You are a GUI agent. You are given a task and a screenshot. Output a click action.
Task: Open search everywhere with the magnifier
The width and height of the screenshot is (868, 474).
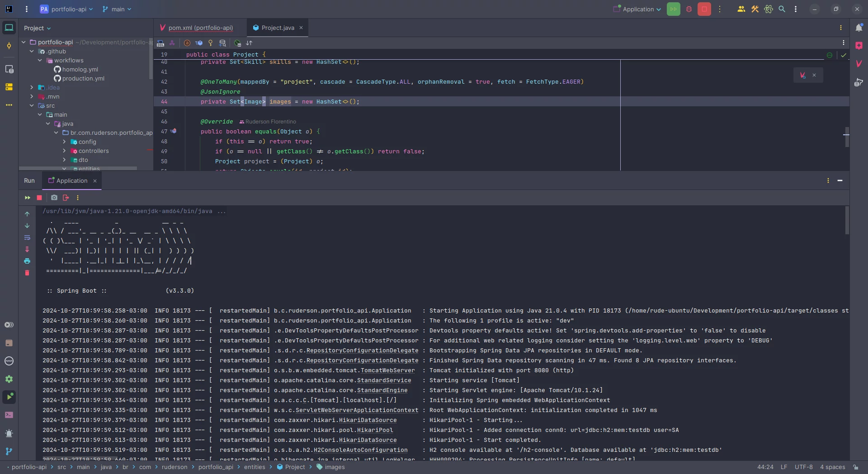click(x=782, y=9)
